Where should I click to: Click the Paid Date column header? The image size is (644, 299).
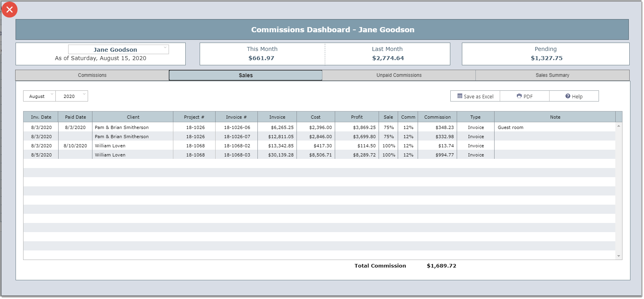[75, 117]
